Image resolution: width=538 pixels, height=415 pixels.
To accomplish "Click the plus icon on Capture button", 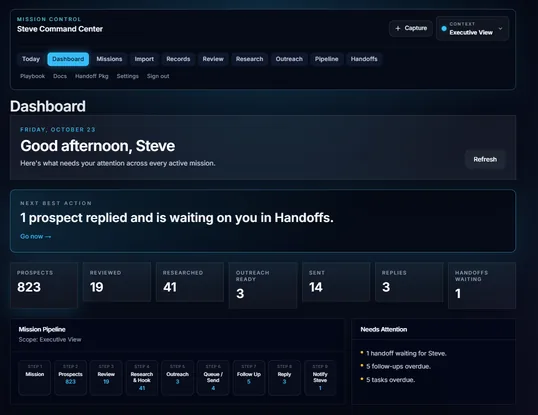I will pyautogui.click(x=398, y=28).
